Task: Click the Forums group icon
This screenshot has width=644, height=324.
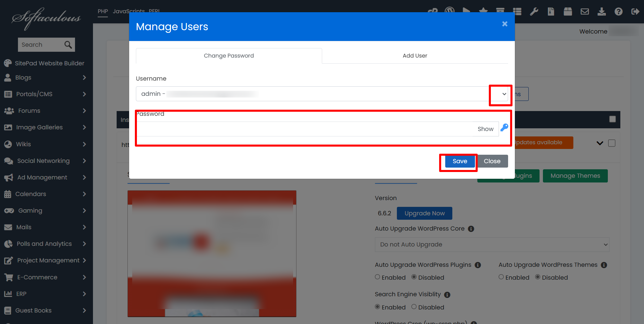Action: click(9, 111)
